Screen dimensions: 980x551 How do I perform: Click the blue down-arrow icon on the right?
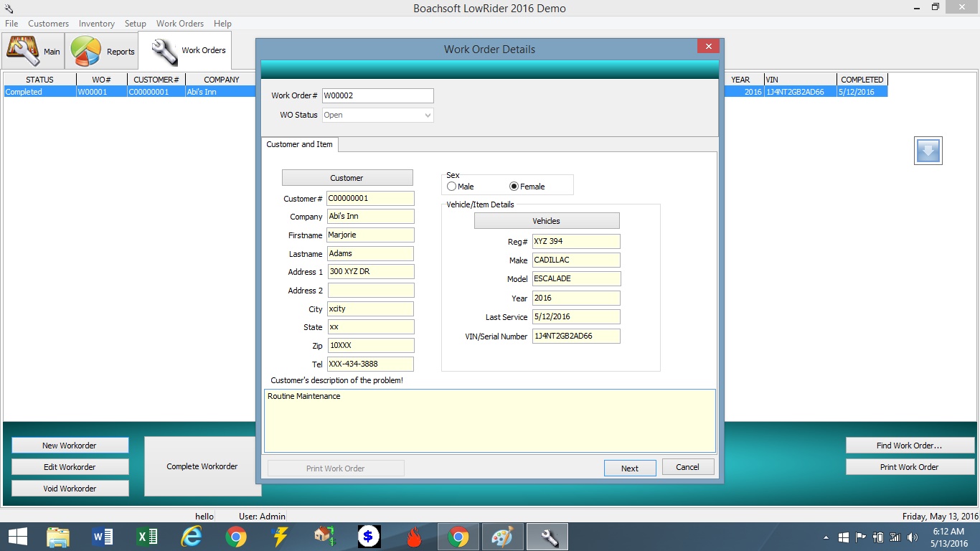tap(928, 151)
